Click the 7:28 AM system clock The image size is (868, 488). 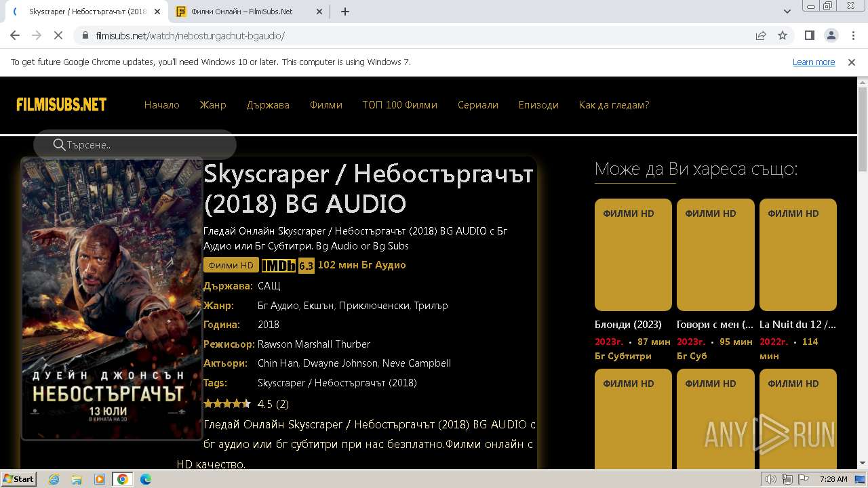tap(833, 479)
